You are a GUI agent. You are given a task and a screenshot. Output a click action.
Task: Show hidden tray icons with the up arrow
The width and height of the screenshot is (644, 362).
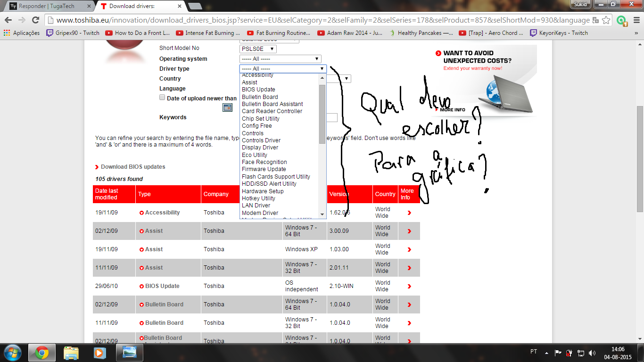546,353
